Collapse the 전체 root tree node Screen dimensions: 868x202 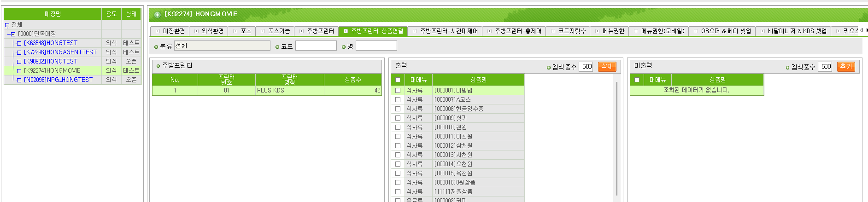click(x=7, y=25)
